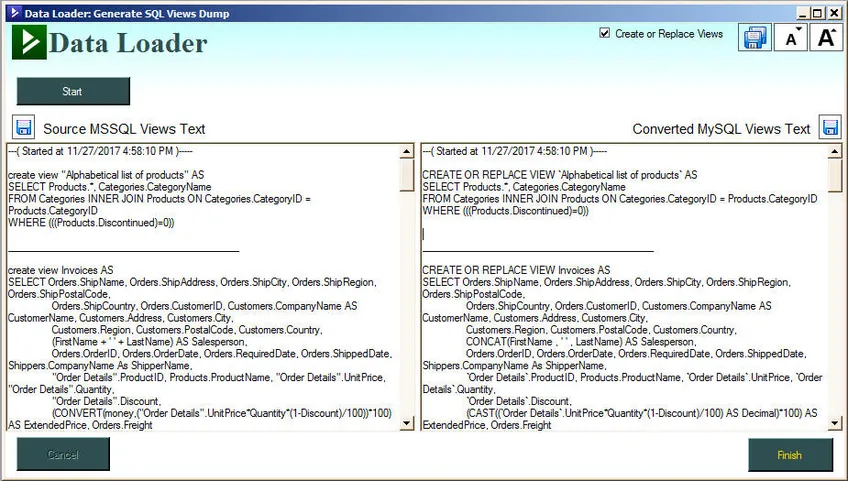Click up arrow of converted pane scrollbar
848x481 pixels.
pos(834,151)
